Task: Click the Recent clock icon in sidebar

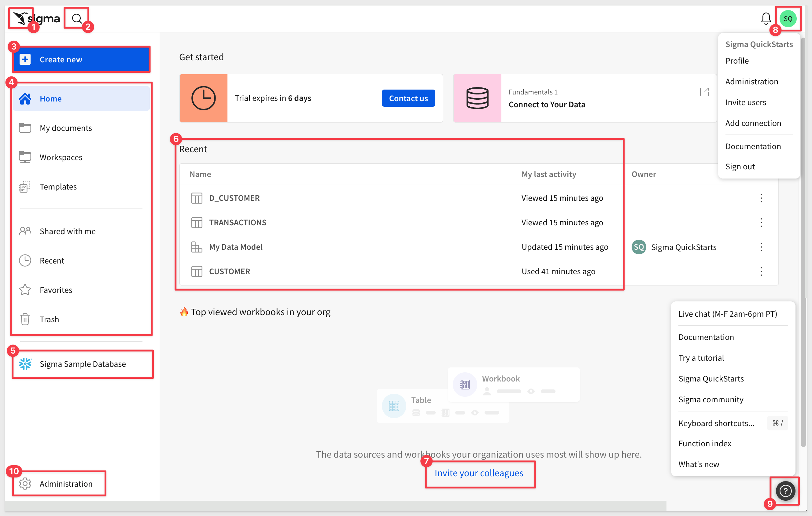Action: pos(25,260)
